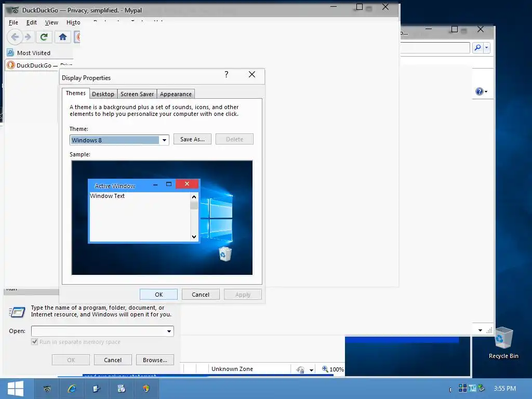Open search options dropdown in Internet Explorer
This screenshot has width=532, height=399.
(x=486, y=47)
